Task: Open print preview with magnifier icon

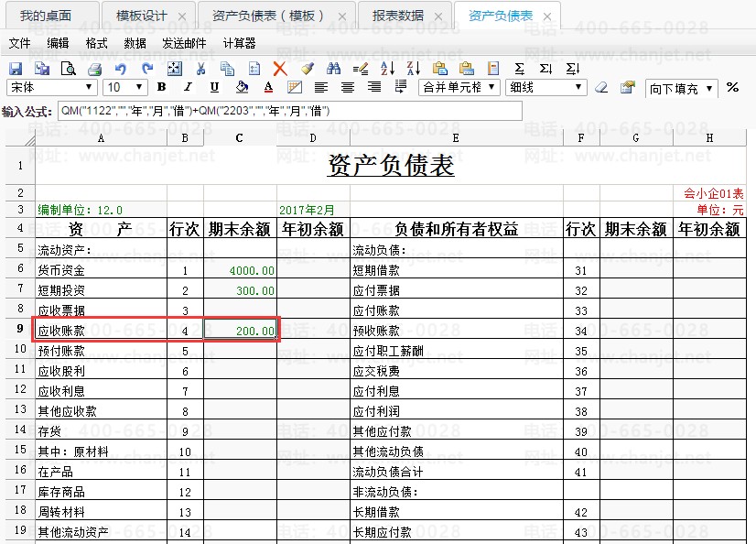Action: point(68,69)
